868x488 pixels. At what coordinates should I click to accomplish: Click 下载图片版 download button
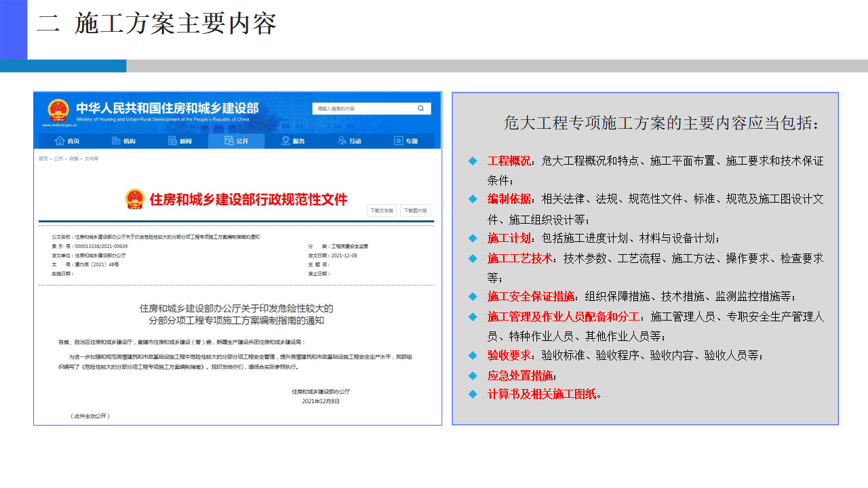tap(415, 210)
